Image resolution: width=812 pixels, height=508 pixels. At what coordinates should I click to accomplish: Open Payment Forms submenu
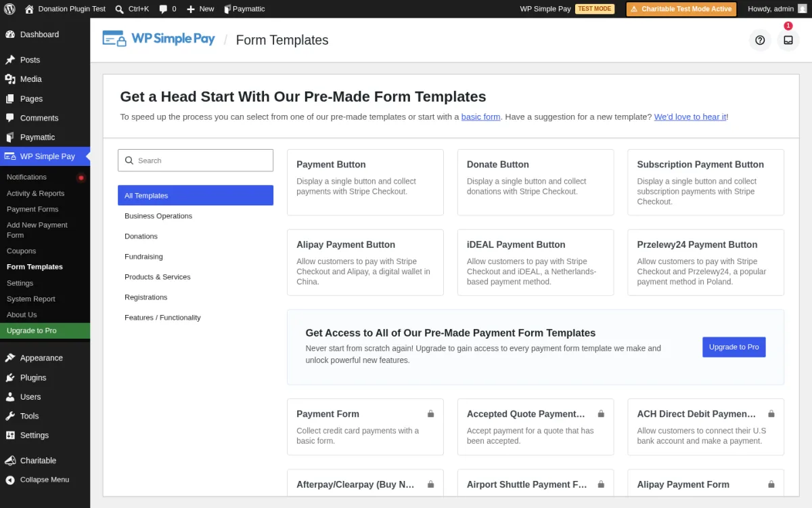45,209
